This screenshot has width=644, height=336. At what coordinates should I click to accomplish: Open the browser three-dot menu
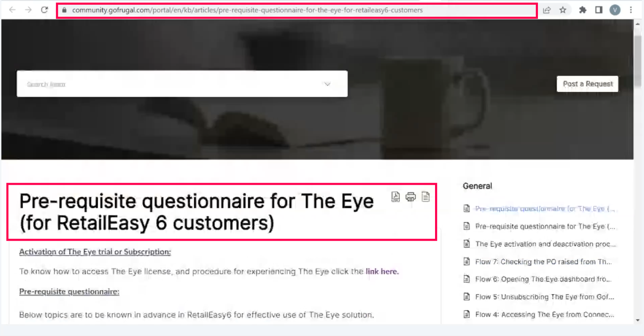(x=631, y=10)
